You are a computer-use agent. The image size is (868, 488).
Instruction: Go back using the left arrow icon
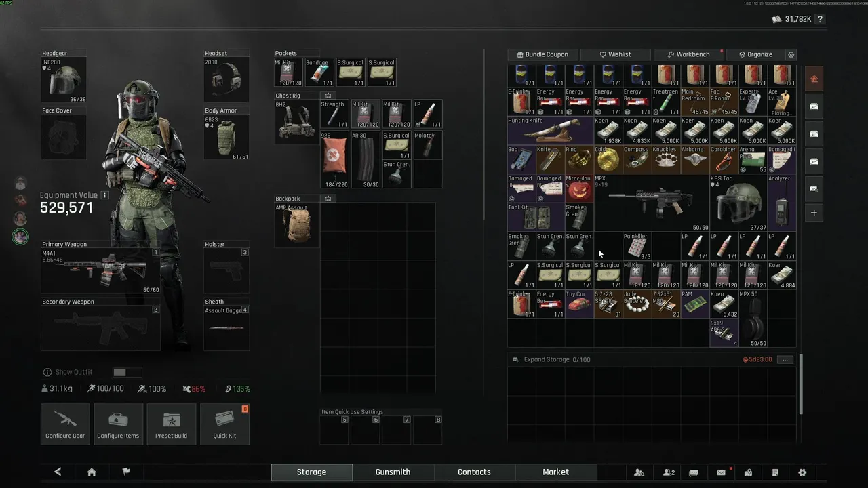(x=58, y=472)
